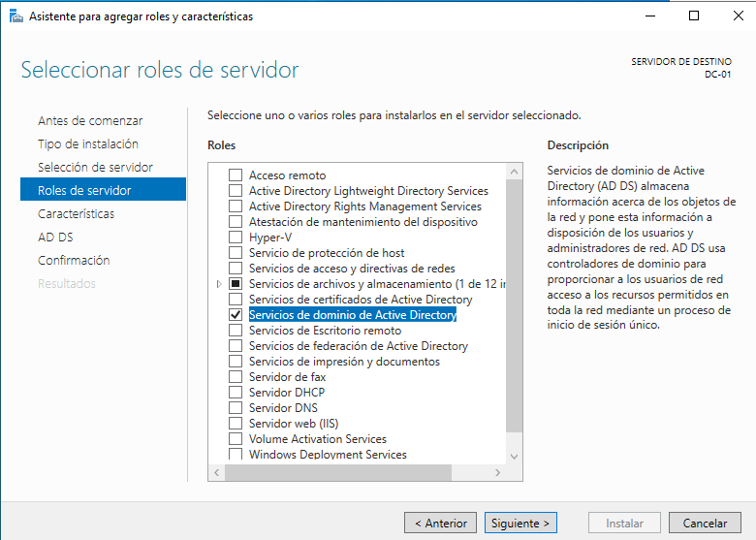Click the Siguiente button

520,524
